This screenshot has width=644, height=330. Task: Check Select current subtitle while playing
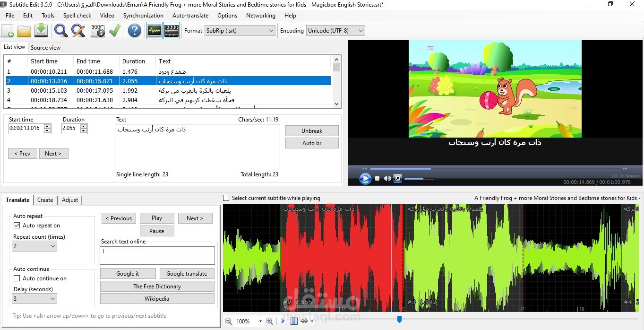coord(226,198)
